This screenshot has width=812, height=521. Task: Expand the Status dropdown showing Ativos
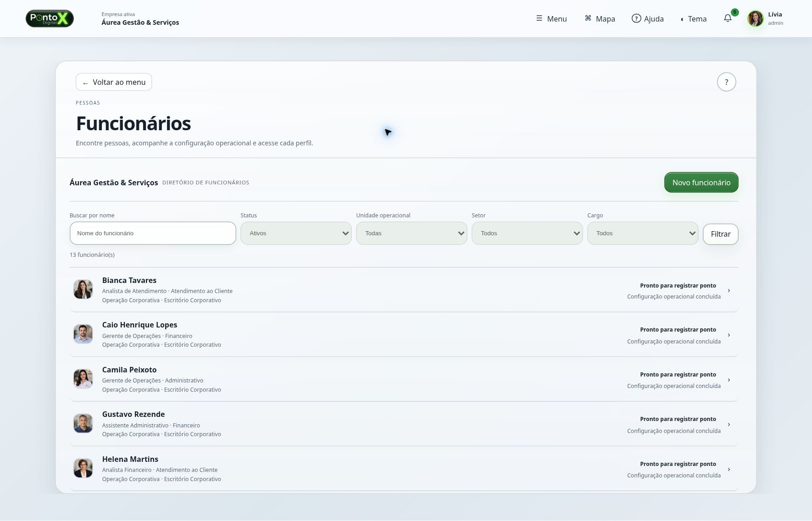tap(296, 233)
